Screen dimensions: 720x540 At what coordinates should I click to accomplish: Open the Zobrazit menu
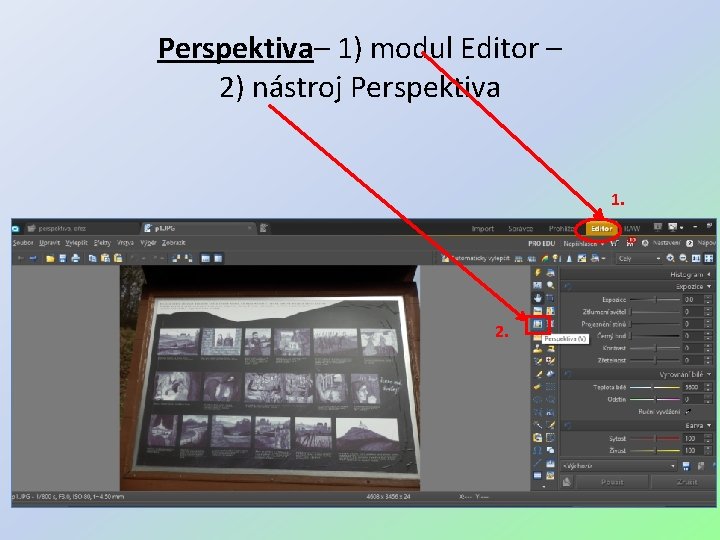[174, 242]
